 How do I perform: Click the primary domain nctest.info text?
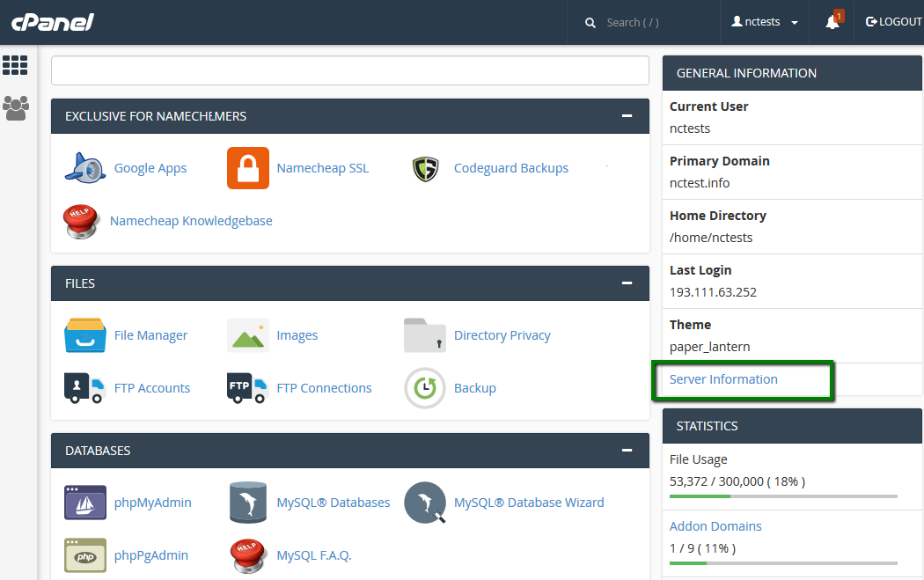[700, 183]
